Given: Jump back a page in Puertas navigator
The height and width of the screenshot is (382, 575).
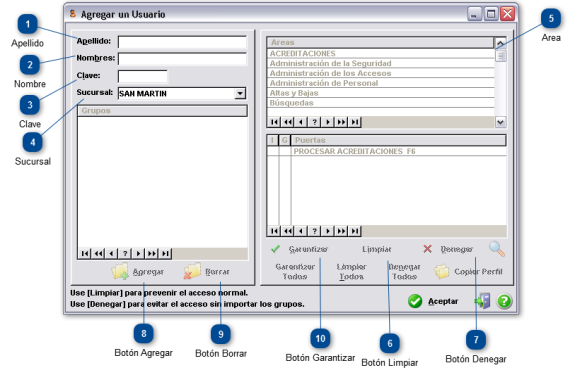Looking at the screenshot, I should pyautogui.click(x=288, y=231).
